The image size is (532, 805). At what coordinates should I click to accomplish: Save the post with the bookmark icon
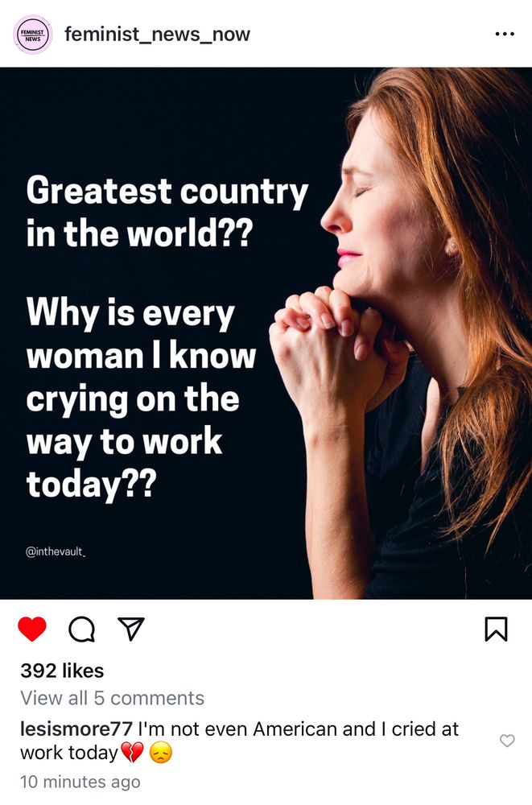[496, 629]
